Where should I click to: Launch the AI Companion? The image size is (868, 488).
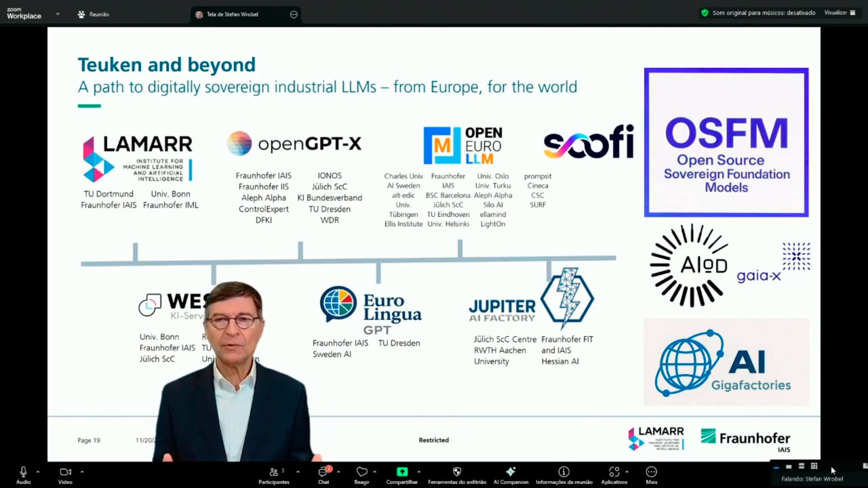tap(511, 474)
